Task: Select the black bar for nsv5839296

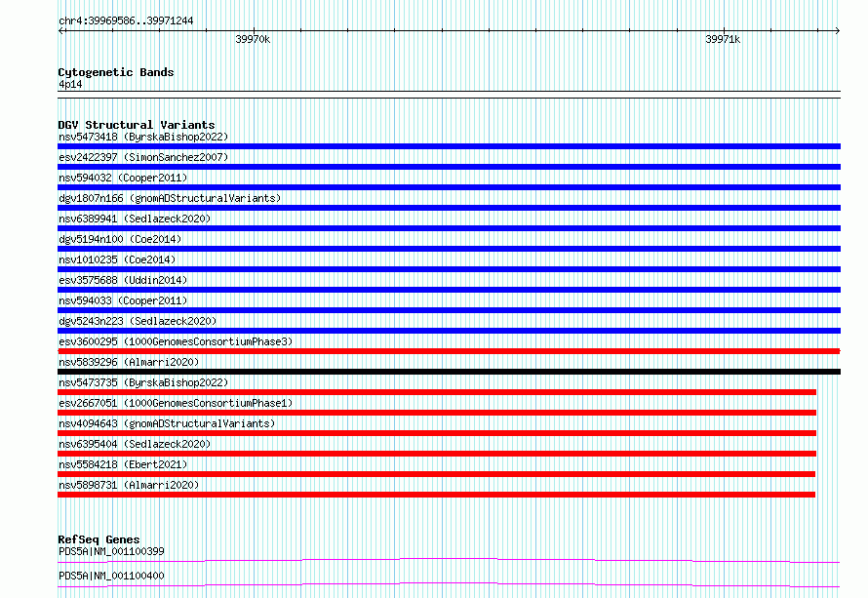Action: (x=449, y=372)
